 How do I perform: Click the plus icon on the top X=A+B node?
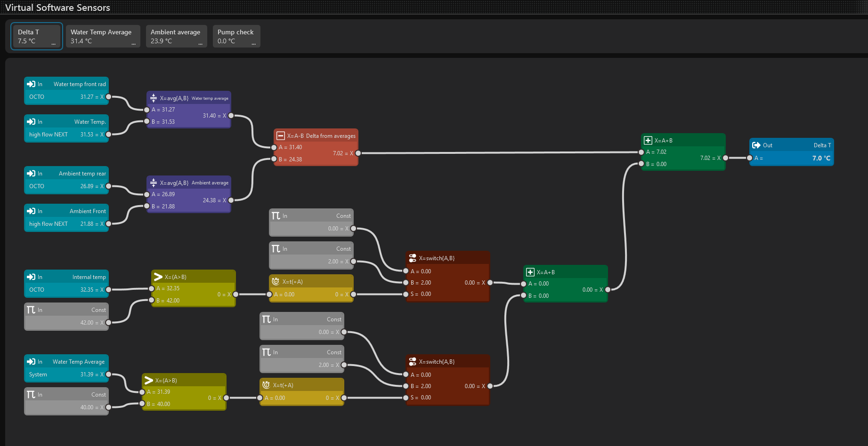point(648,141)
